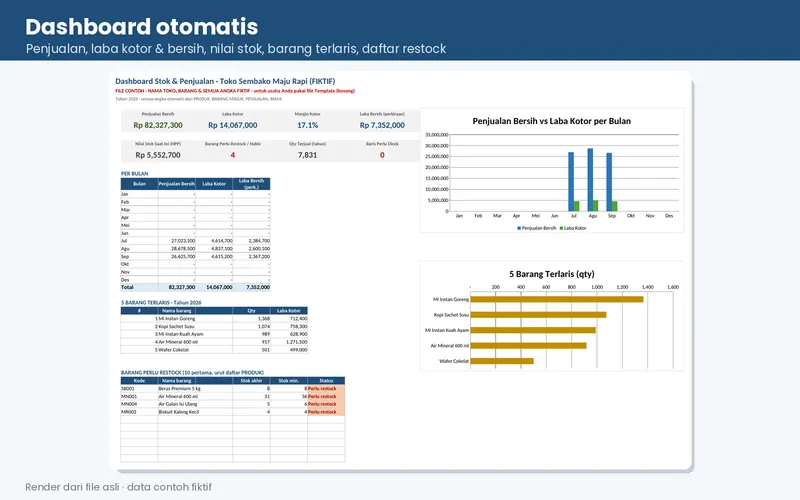Click the '5 BARANG TERLARIS - Tahun 2026' heading
The height and width of the screenshot is (500, 800).
[x=161, y=303]
